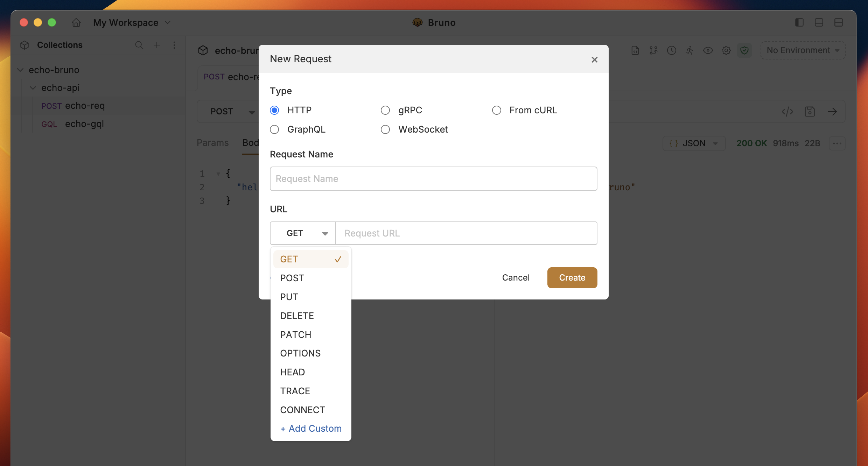
Task: Click the Create button
Action: [x=572, y=278]
